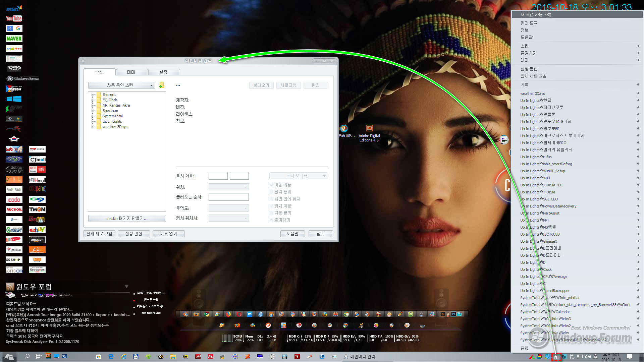Expand the Element folder in skin tree
644x362 pixels.
tap(93, 95)
